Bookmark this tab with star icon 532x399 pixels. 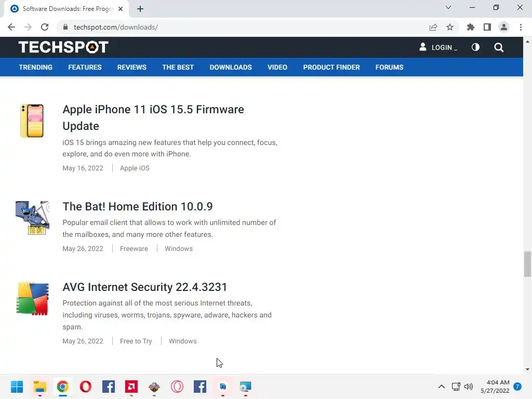tap(450, 27)
